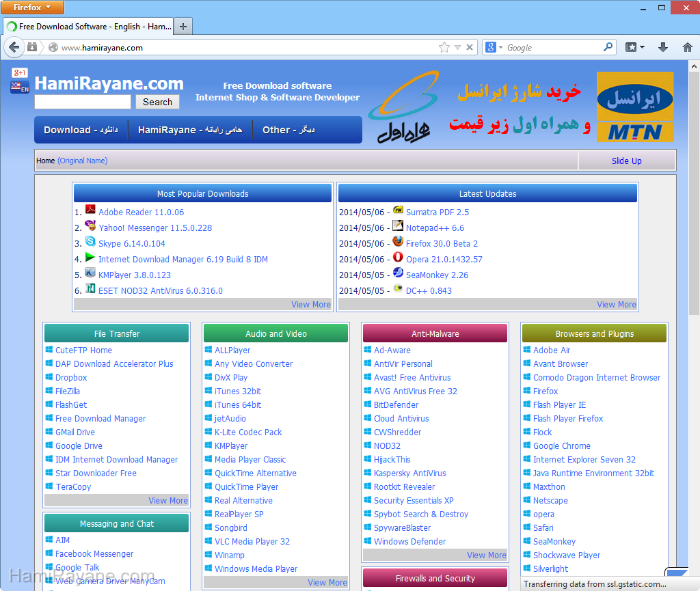
Task: Click the Adobe Reader PDF icon
Action: coord(91,209)
